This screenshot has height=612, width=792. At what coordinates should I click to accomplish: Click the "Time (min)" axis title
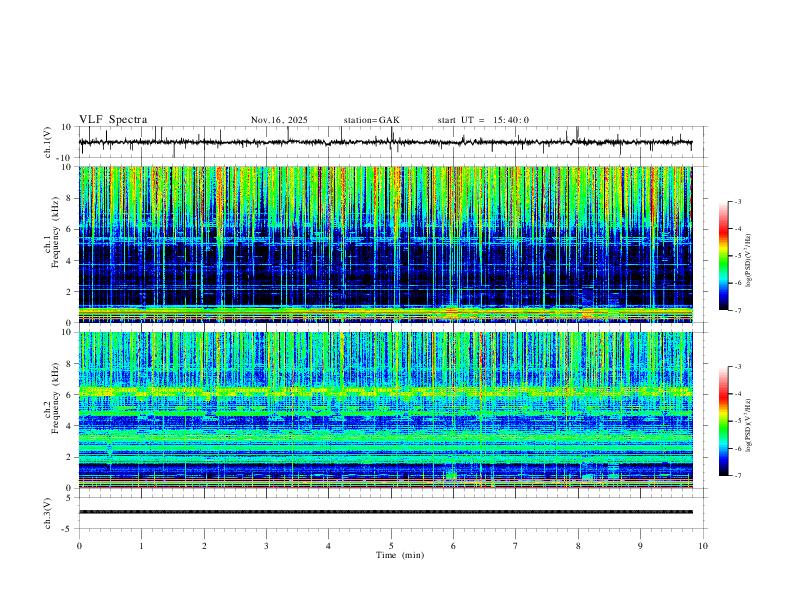pos(400,555)
